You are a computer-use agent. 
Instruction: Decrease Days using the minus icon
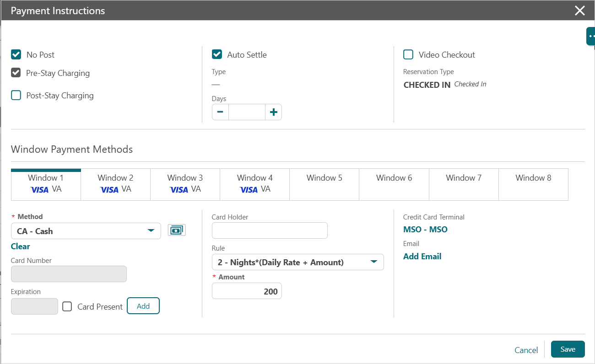click(x=220, y=112)
